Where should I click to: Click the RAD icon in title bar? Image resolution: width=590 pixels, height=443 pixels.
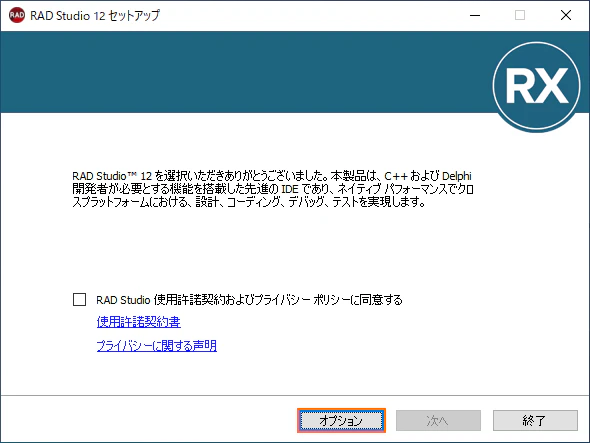(x=17, y=15)
